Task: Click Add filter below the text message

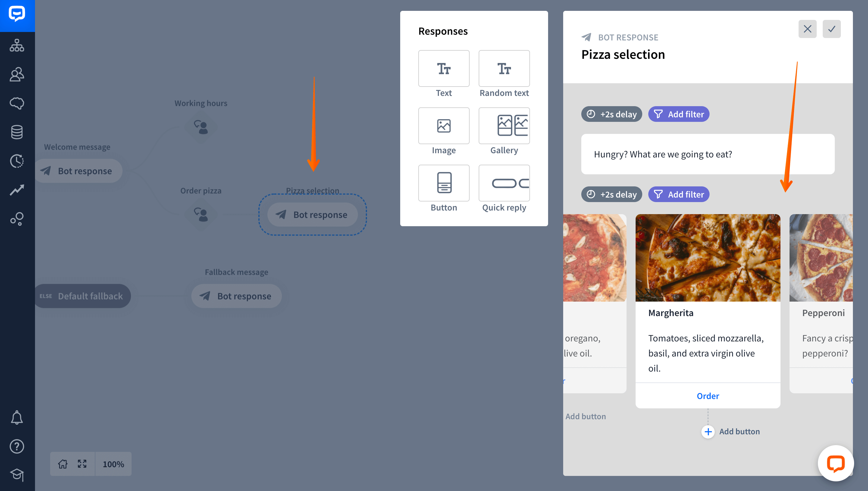Action: [679, 195]
